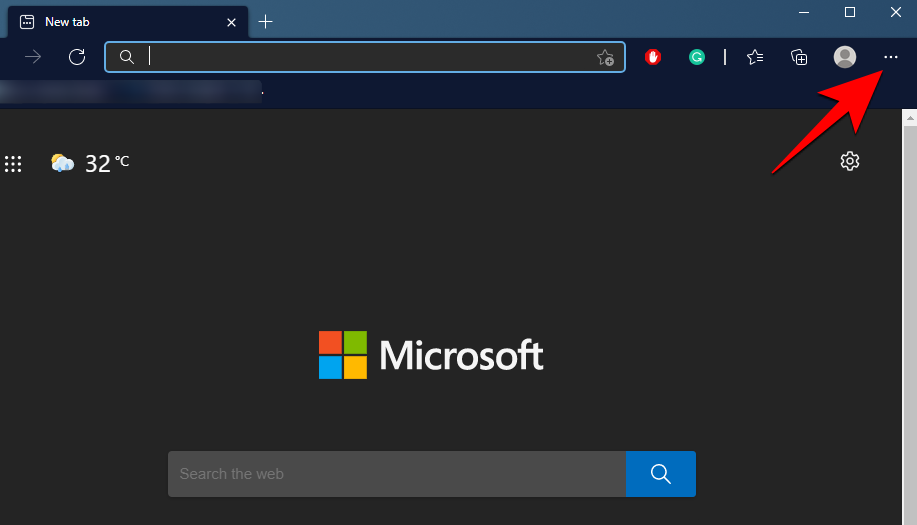Click the Refresh page icon
This screenshot has width=917, height=525.
77,57
